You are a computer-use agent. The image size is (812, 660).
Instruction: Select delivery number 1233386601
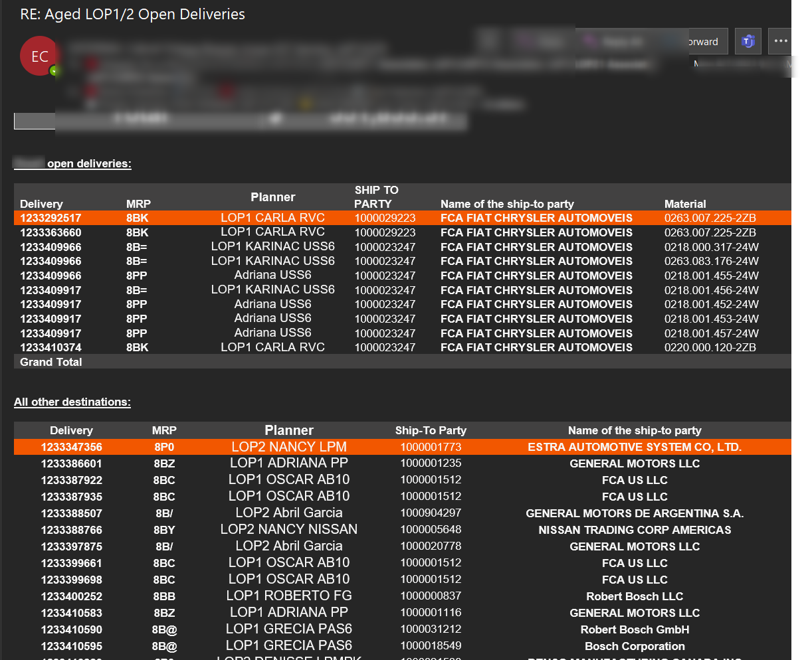pyautogui.click(x=72, y=463)
